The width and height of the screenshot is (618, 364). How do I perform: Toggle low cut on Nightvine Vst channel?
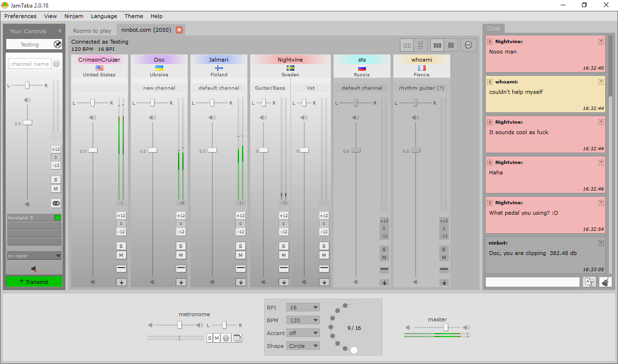tap(324, 269)
